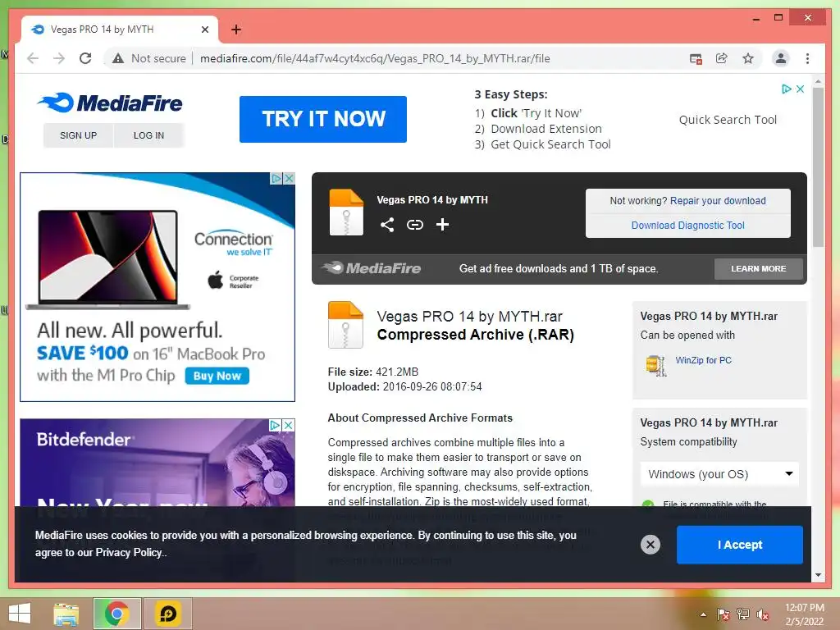Click the WinZip icon
The width and height of the screenshot is (840, 630).
click(656, 365)
